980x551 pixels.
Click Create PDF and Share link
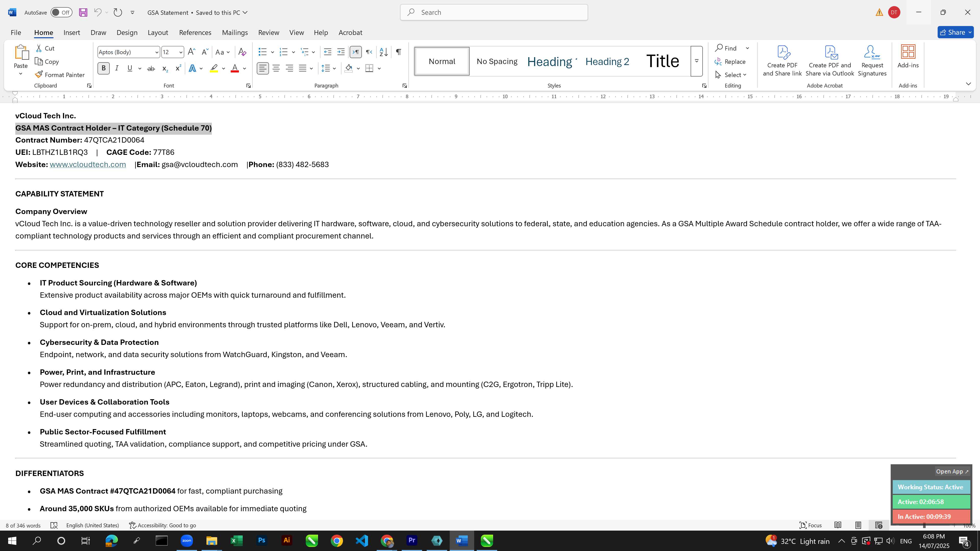[782, 61]
